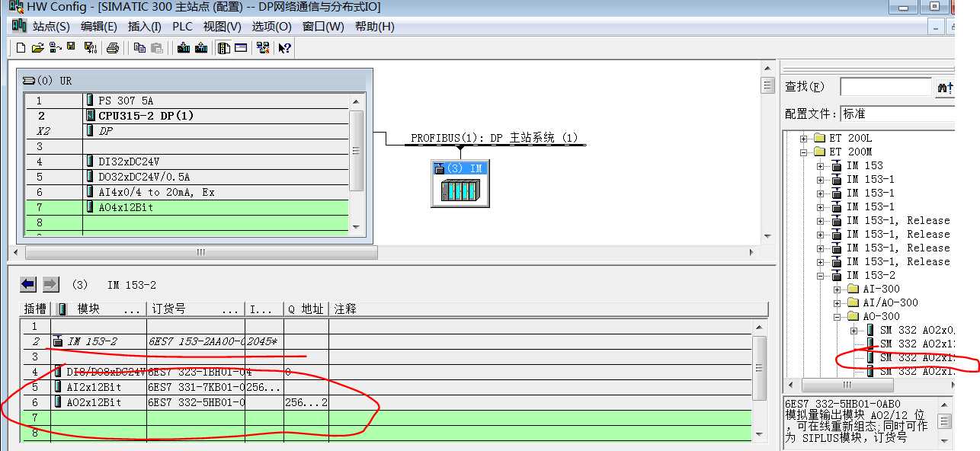Toggle the hardware catalog panel icon

223,48
